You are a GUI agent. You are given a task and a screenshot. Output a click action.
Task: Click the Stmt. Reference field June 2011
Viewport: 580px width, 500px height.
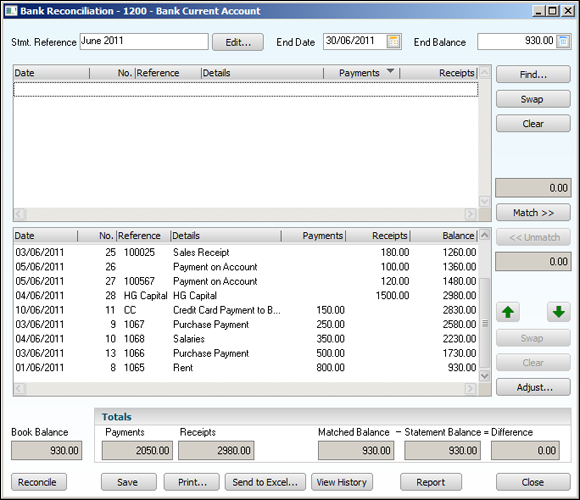[x=144, y=41]
